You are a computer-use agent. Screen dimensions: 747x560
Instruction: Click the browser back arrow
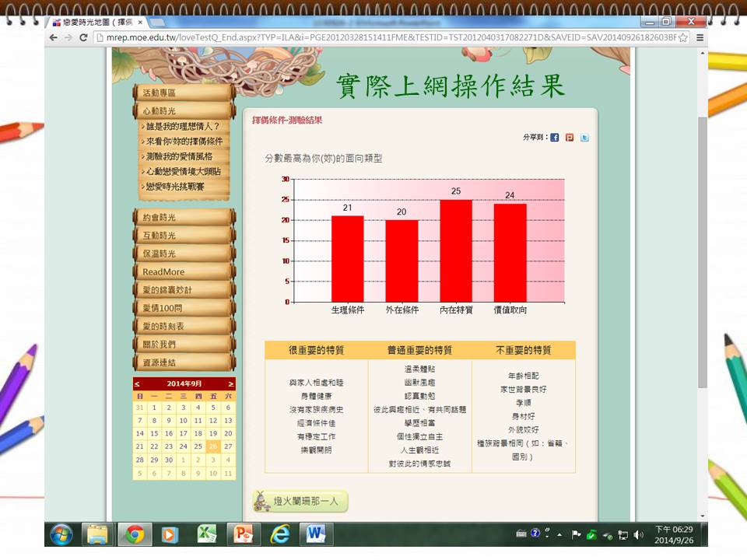point(54,37)
